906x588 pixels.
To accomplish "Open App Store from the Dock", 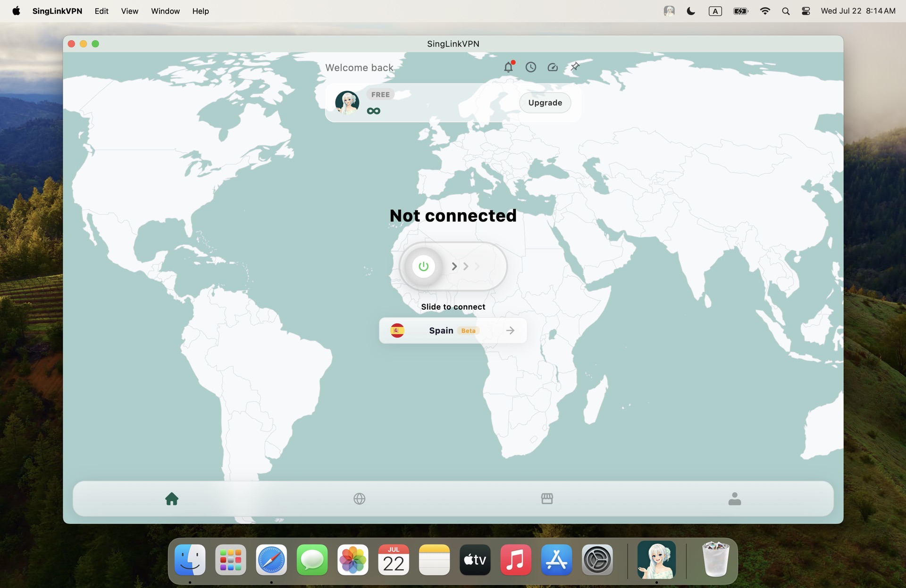I will (x=556, y=560).
